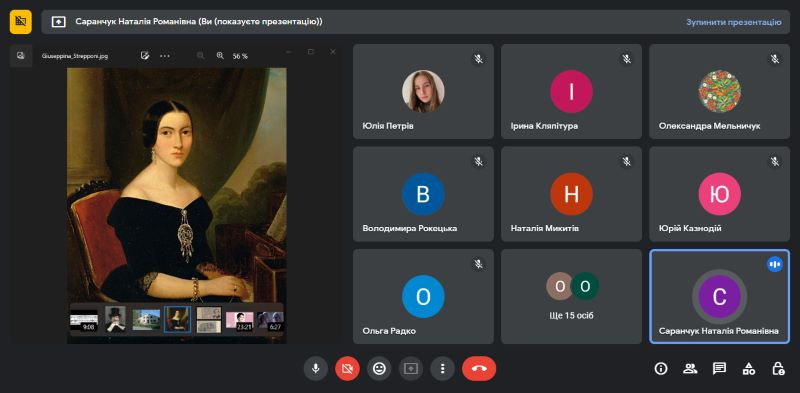Select Юрій Казнодій avatar with letter Ю
The image size is (800, 393).
tap(719, 194)
